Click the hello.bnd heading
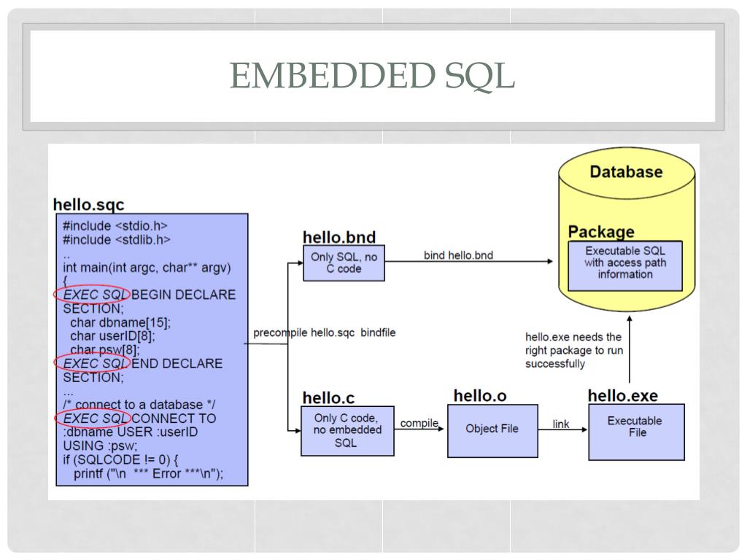 (x=339, y=237)
